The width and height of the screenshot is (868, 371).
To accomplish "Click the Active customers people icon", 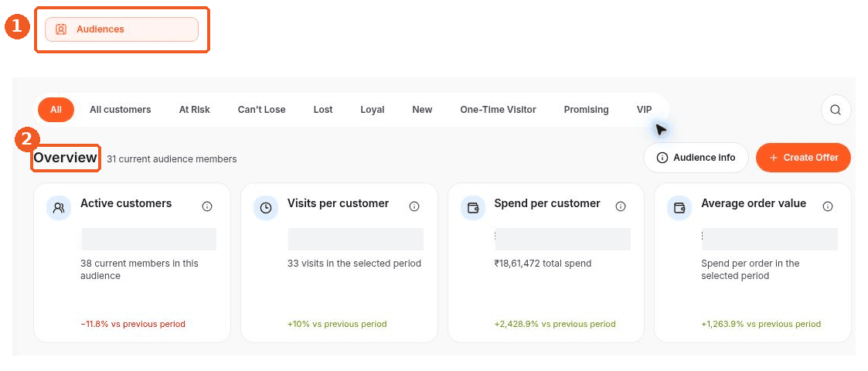I will click(59, 208).
